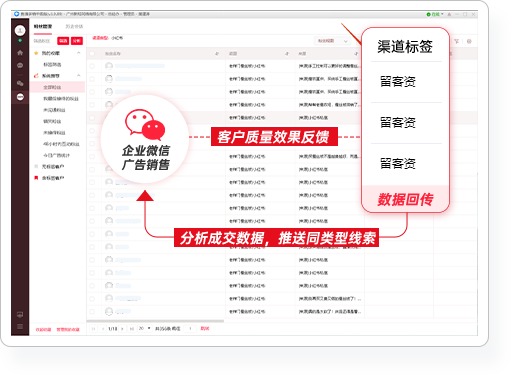Click the red jump link after the page input
This screenshot has width=511, height=375.
[205, 329]
